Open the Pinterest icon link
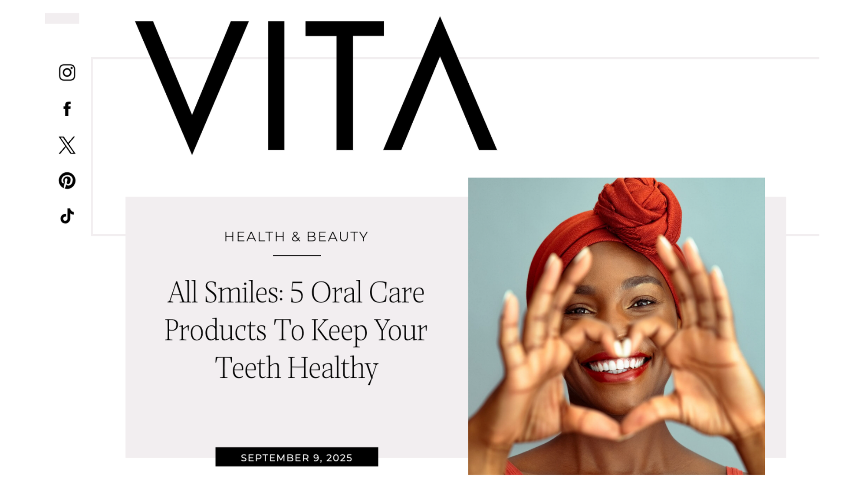The width and height of the screenshot is (868, 488). [67, 180]
